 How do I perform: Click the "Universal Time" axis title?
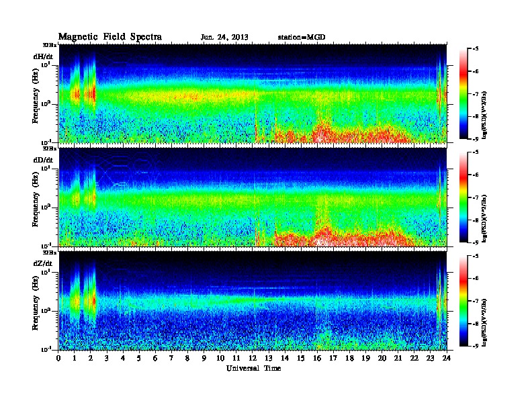253,368
